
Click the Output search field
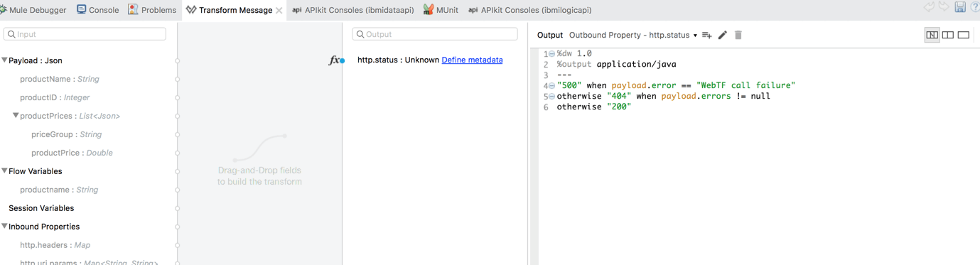pyautogui.click(x=435, y=34)
